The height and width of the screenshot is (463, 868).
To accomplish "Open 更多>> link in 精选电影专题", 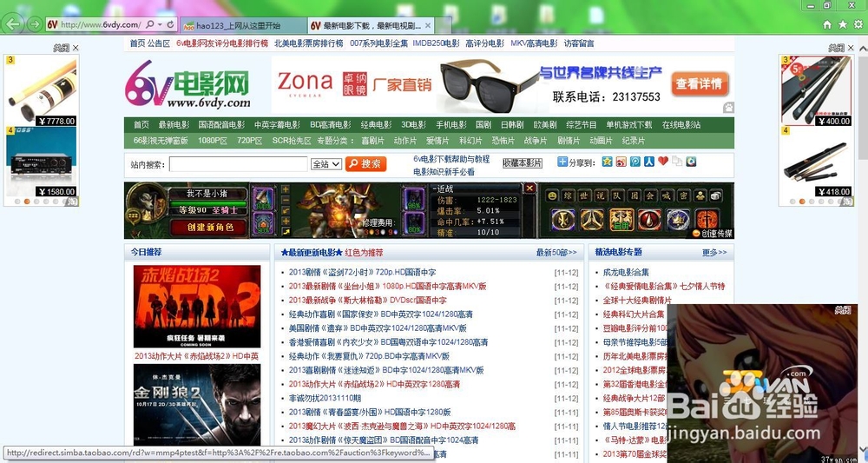I will tap(714, 253).
